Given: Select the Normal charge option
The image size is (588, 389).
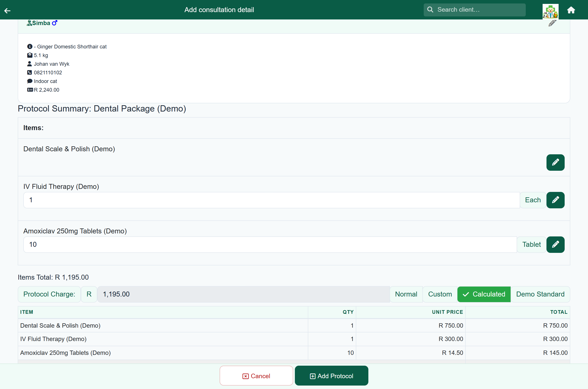Looking at the screenshot, I should tap(406, 294).
